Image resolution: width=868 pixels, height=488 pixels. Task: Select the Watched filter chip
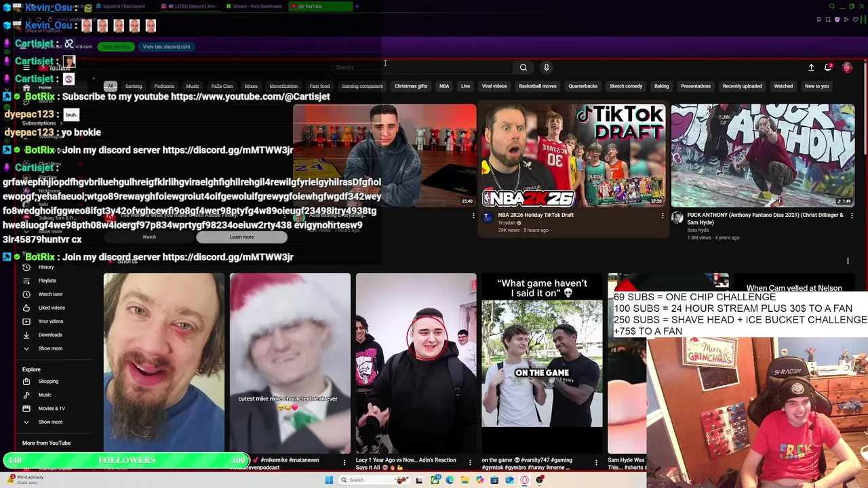(x=783, y=86)
